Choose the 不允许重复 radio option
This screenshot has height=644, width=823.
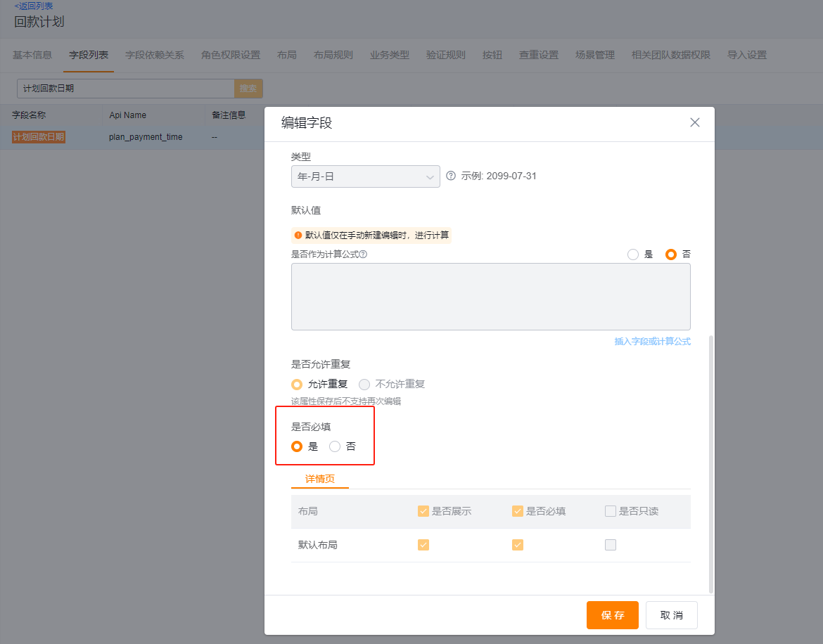364,385
